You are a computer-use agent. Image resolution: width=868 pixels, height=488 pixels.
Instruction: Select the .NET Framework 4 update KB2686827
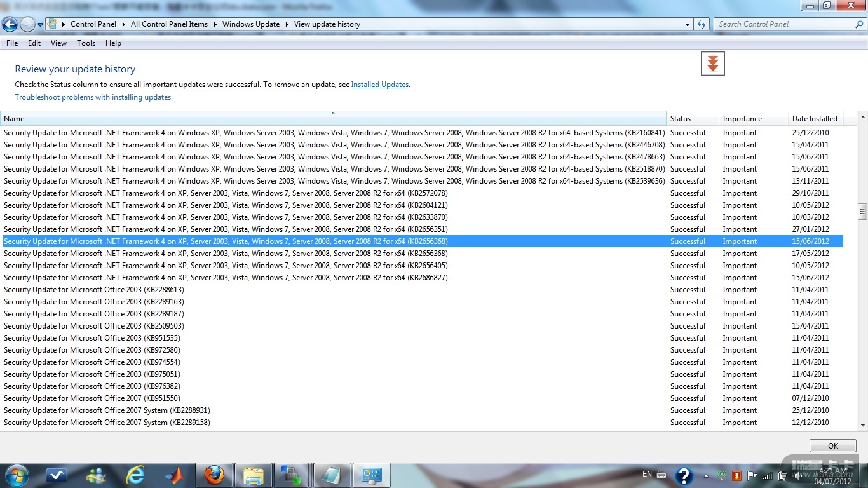coord(423,278)
